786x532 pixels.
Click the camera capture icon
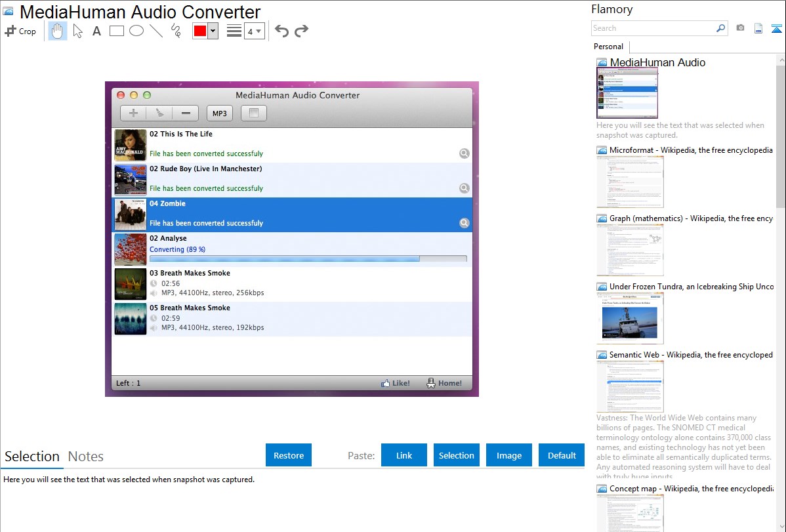pyautogui.click(x=740, y=28)
